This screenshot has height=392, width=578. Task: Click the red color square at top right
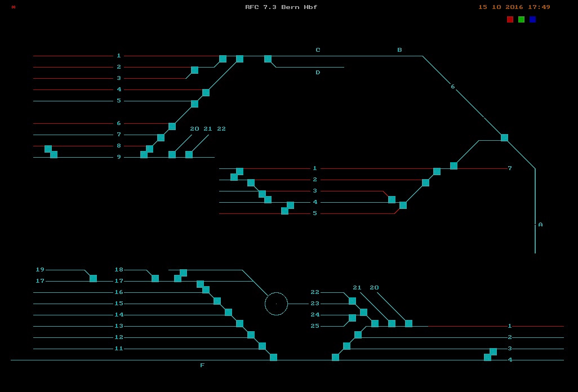pyautogui.click(x=510, y=20)
